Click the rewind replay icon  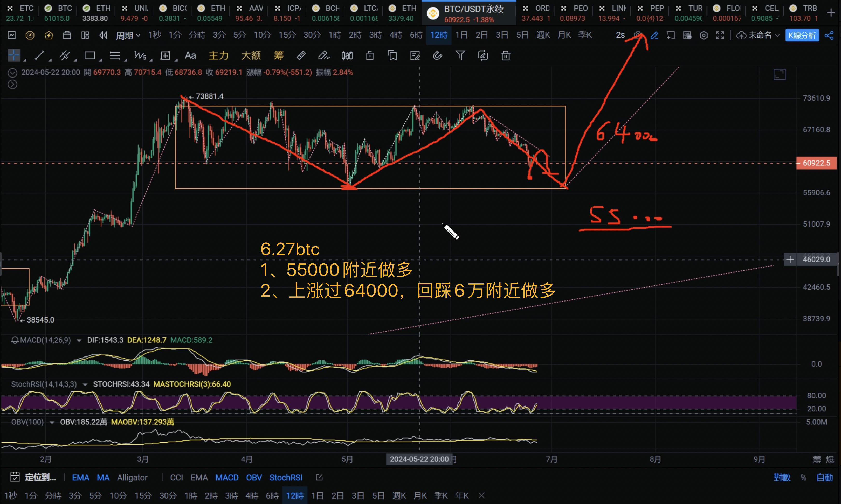pyautogui.click(x=103, y=35)
